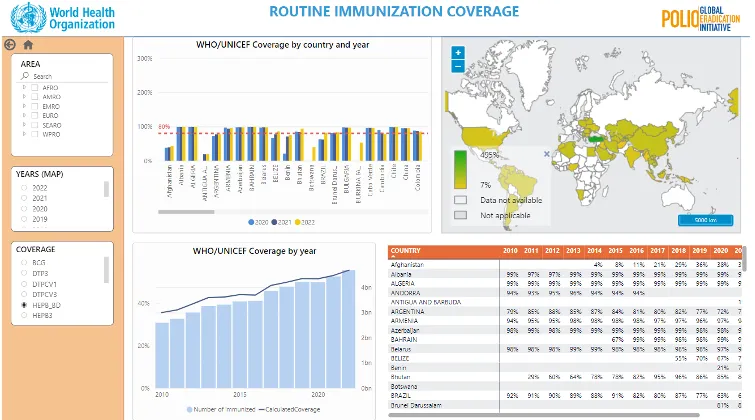
Task: Click the Albania bars in chart
Action: [181, 144]
